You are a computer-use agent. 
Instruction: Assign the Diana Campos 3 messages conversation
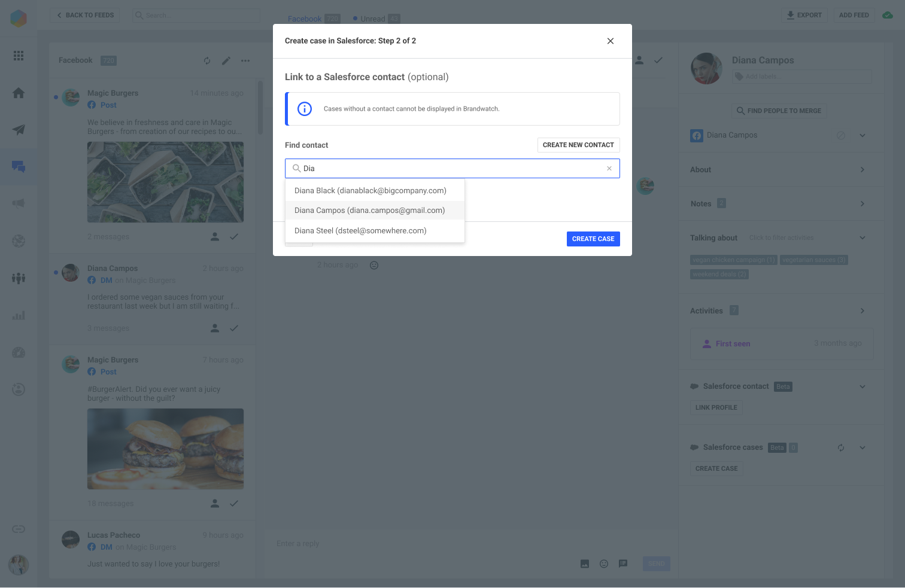coord(215,328)
